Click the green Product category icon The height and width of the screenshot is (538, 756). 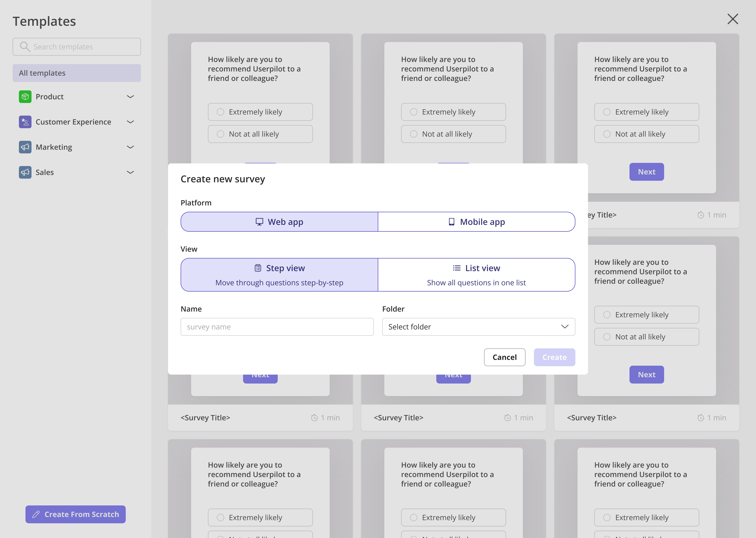25,97
